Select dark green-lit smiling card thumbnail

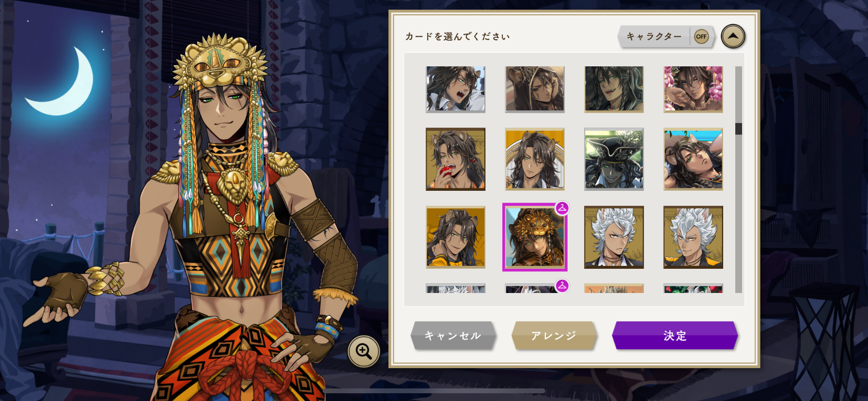[x=614, y=90]
